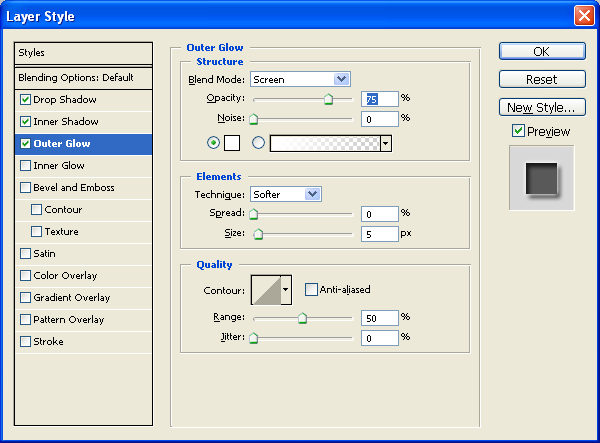Tick the Texture sub-option checkbox
This screenshot has height=443, width=600.
click(x=36, y=232)
